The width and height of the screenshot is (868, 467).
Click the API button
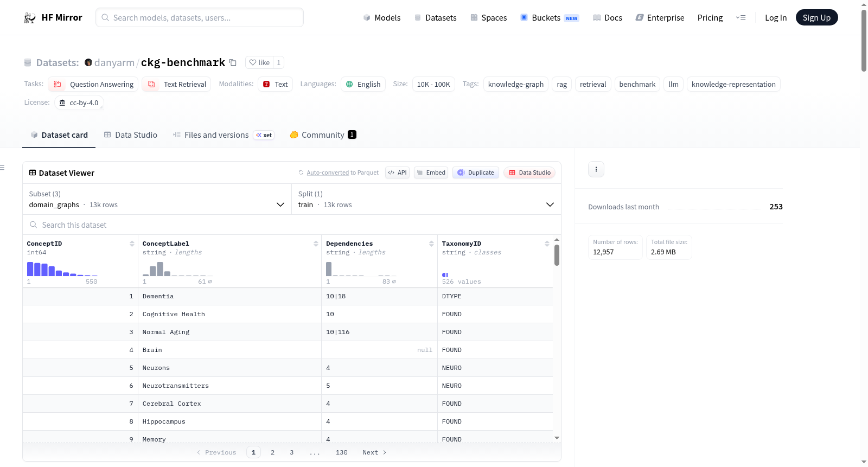pyautogui.click(x=397, y=172)
